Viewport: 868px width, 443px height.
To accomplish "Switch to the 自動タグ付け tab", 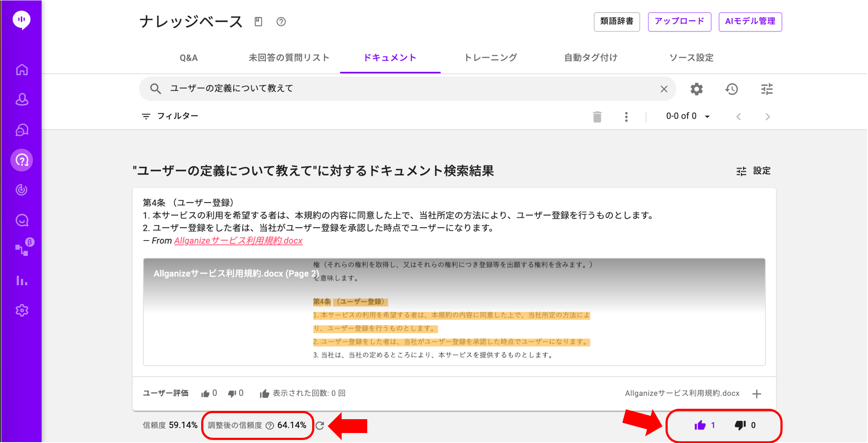I will 591,58.
